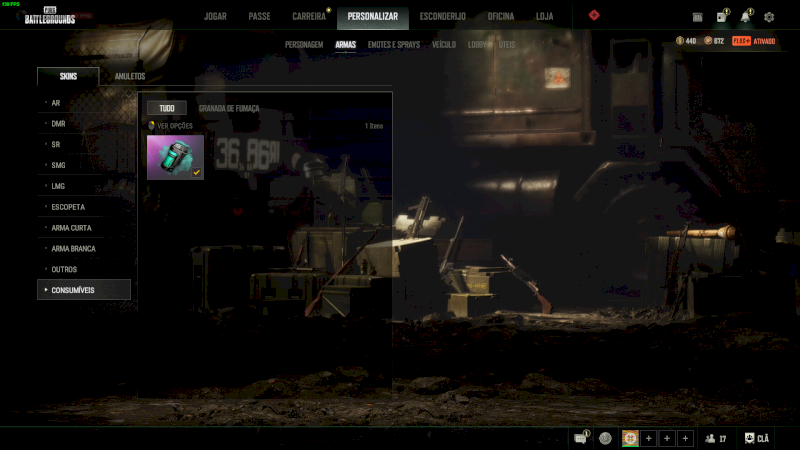Open the CLÃ clan panel

click(757, 438)
